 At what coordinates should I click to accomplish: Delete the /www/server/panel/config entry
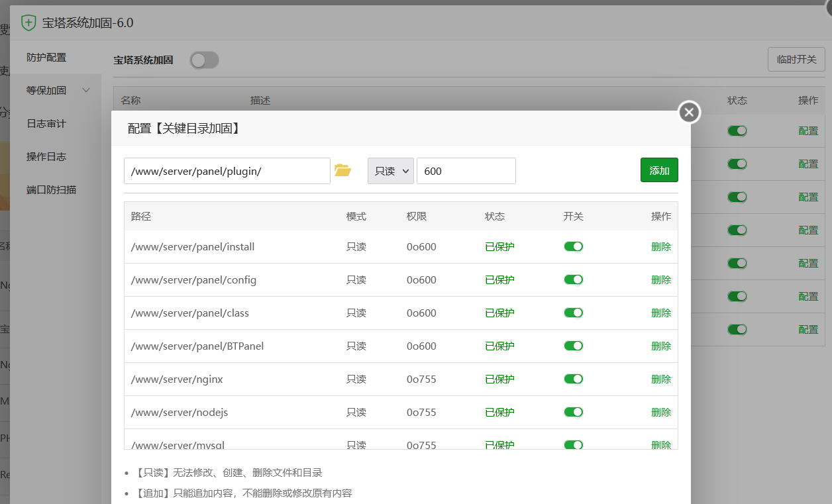[x=661, y=279]
